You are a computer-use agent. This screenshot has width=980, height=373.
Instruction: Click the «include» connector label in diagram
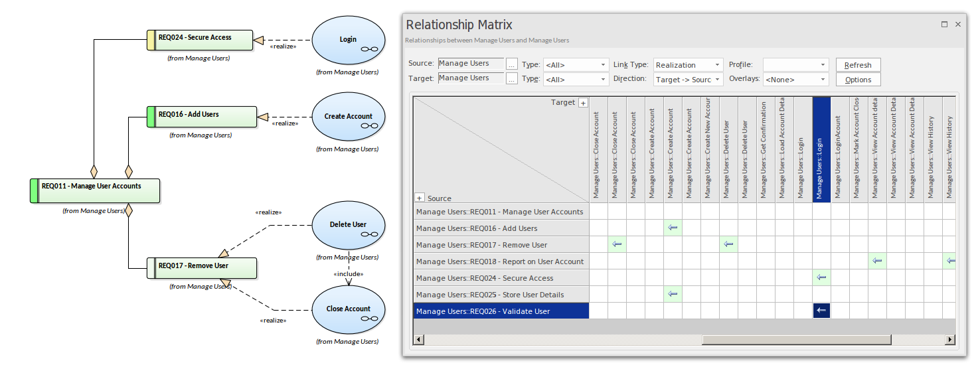pyautogui.click(x=348, y=273)
